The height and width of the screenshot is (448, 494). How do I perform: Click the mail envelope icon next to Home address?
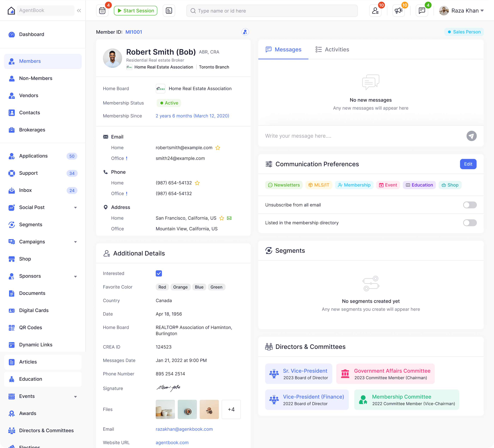229,218
